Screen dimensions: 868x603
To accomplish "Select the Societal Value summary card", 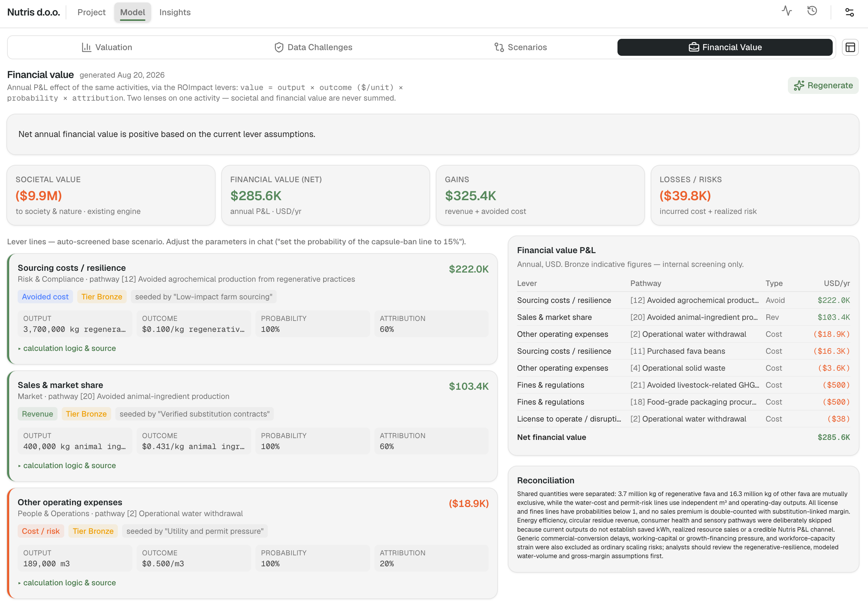I will click(111, 195).
